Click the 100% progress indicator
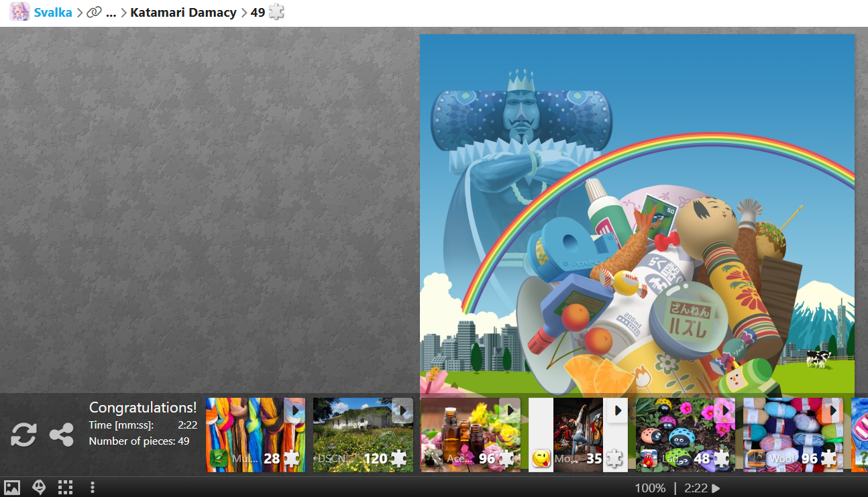The width and height of the screenshot is (868, 497). 650,488
